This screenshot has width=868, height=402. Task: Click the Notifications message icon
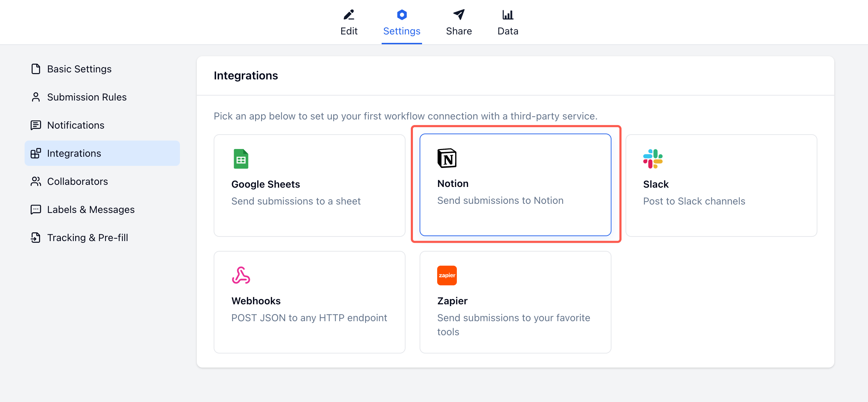pos(36,125)
